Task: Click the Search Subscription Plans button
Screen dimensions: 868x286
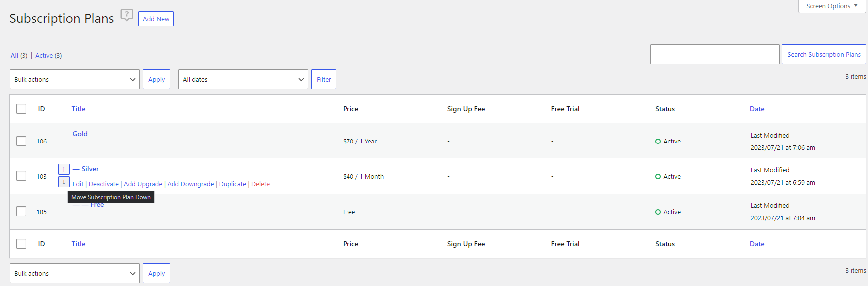Action: (824, 54)
